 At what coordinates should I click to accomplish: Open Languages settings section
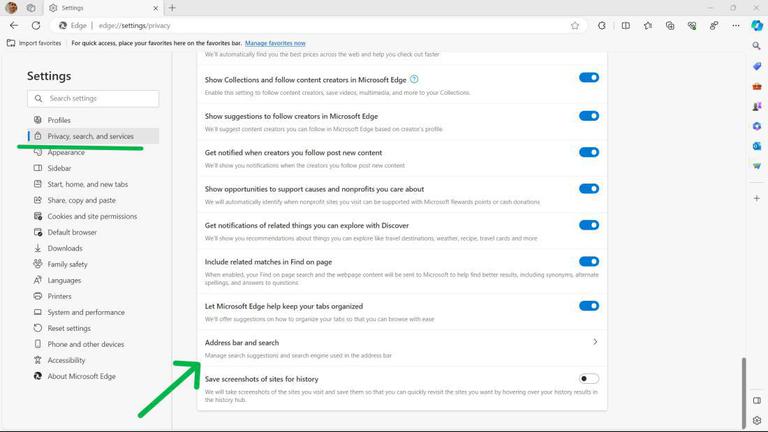click(x=93, y=280)
